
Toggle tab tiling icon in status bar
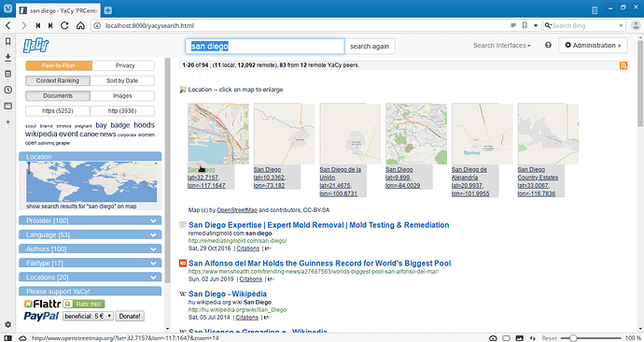(x=507, y=338)
